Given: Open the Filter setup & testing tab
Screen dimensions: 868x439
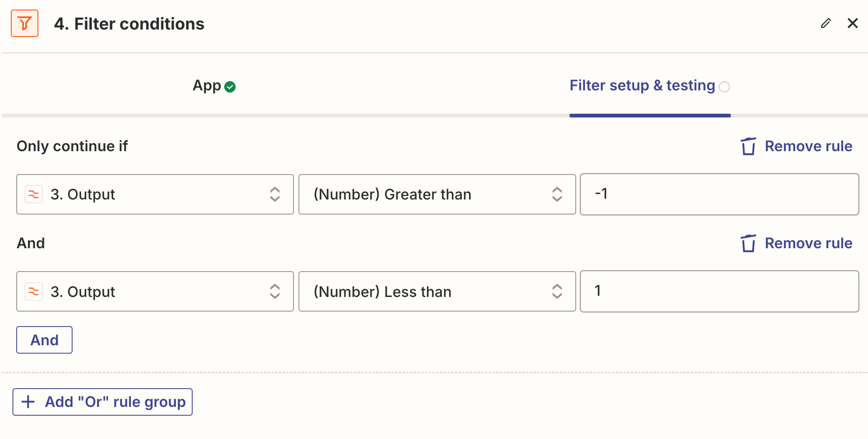Looking at the screenshot, I should point(642,86).
